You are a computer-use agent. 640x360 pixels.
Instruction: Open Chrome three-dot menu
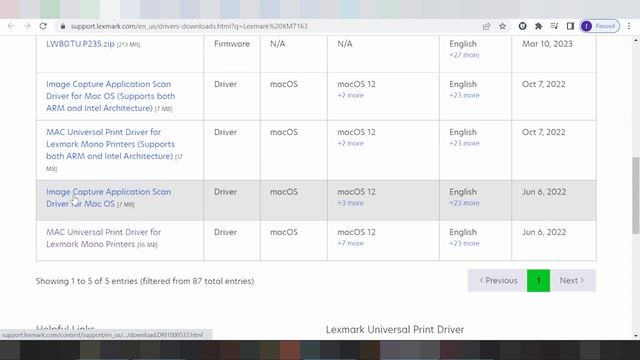click(629, 26)
